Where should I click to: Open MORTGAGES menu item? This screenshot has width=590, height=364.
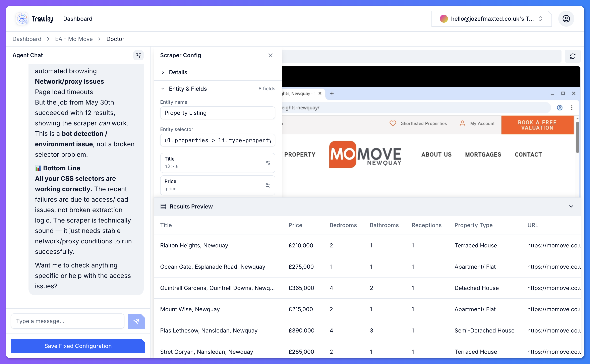click(x=483, y=155)
